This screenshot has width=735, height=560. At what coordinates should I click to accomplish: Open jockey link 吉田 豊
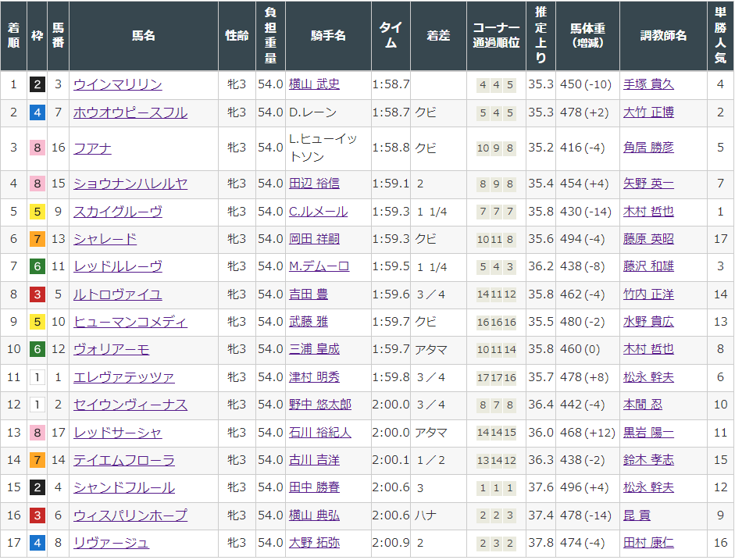(x=309, y=294)
